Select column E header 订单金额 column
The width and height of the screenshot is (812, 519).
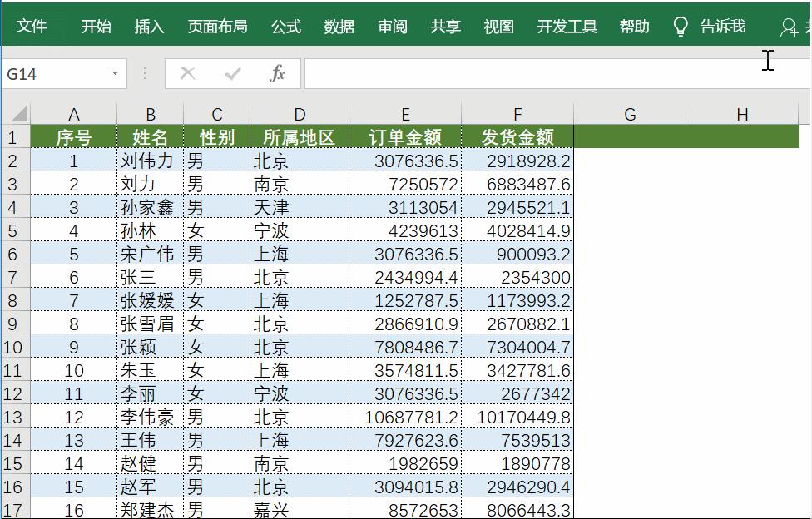pyautogui.click(x=405, y=113)
